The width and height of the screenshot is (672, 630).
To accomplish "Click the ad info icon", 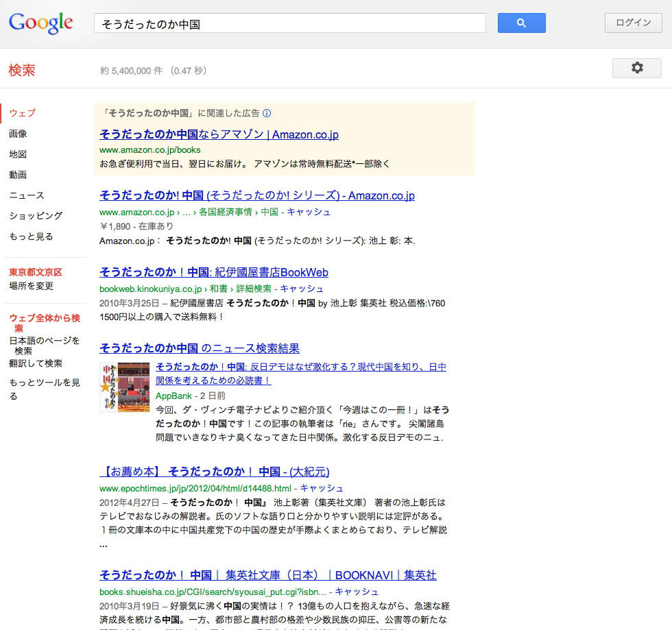I will [267, 113].
